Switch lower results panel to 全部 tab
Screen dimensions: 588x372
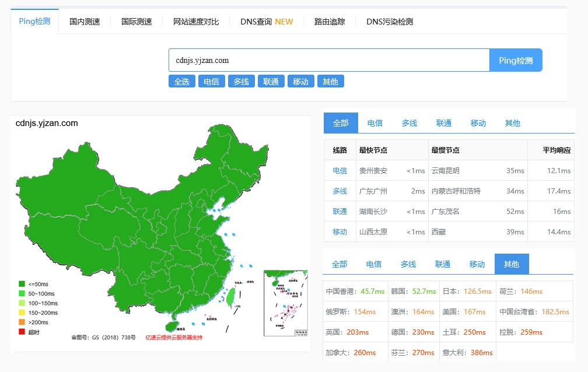point(339,264)
